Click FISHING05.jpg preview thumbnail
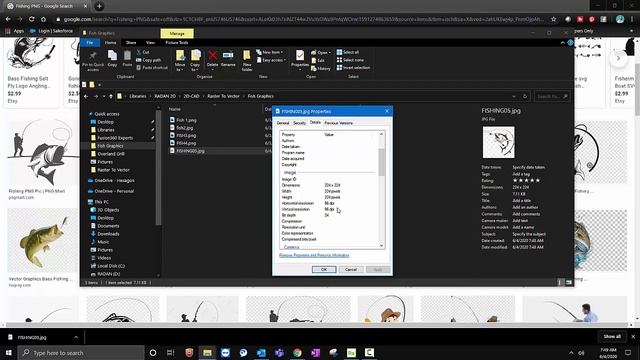 coord(499,142)
